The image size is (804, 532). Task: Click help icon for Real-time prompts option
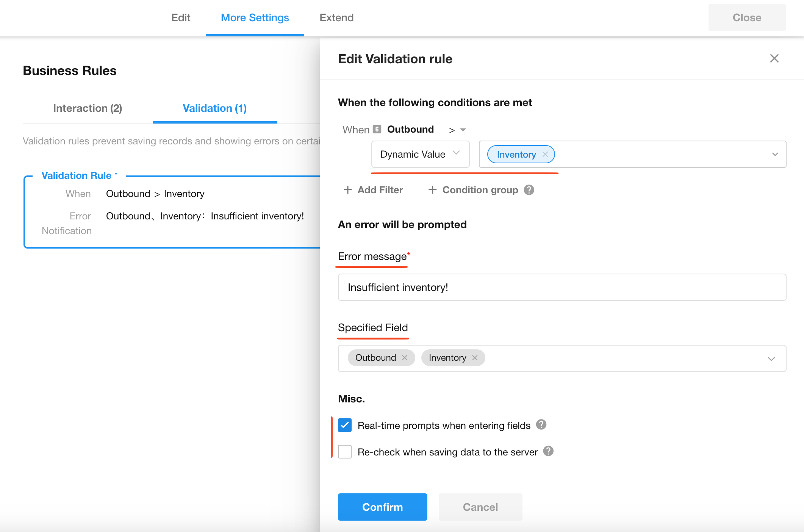pyautogui.click(x=541, y=425)
